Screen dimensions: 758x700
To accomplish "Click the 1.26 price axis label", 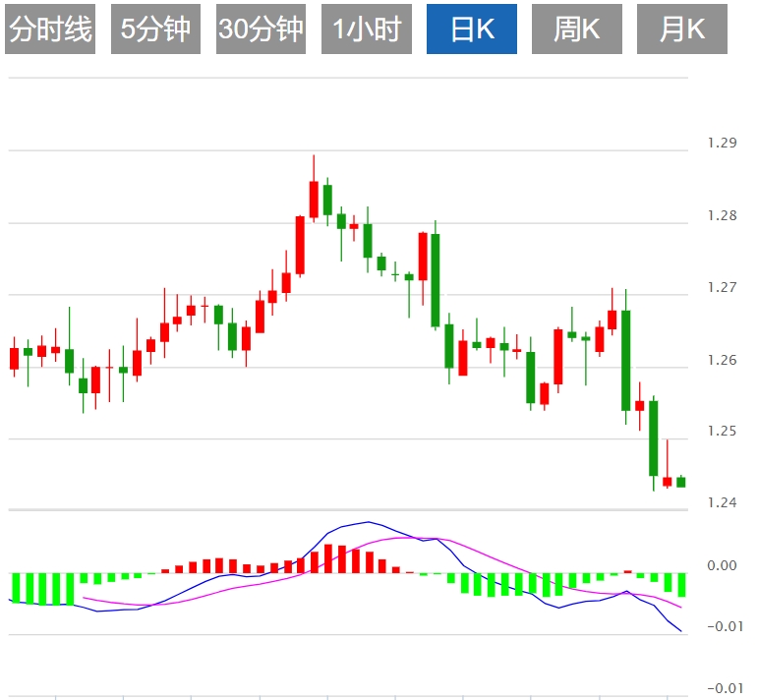I will click(722, 360).
